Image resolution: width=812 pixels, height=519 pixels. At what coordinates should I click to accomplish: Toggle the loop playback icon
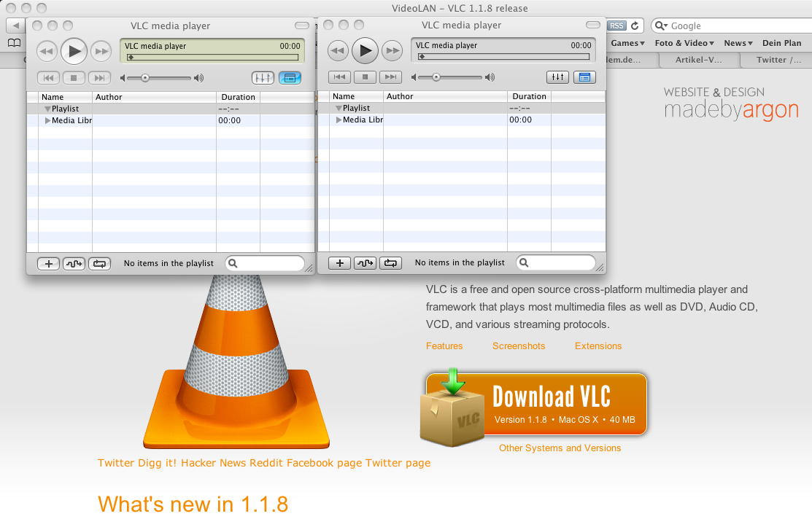point(390,262)
